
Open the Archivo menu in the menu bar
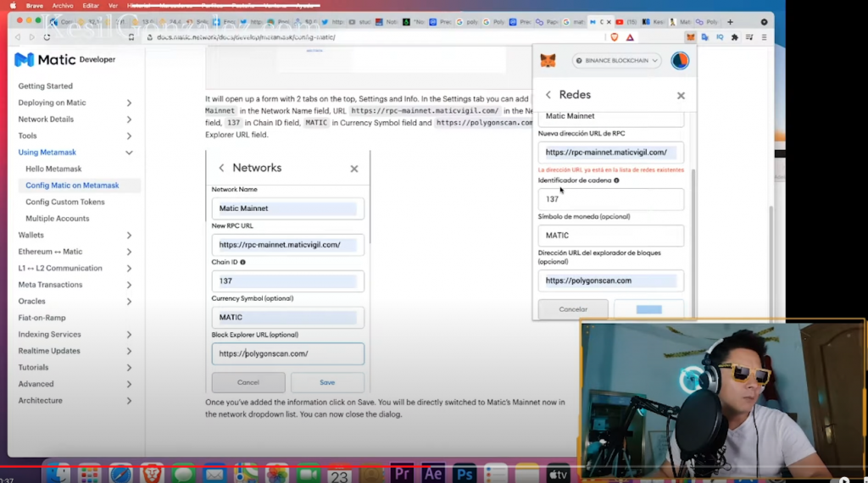pyautogui.click(x=63, y=5)
